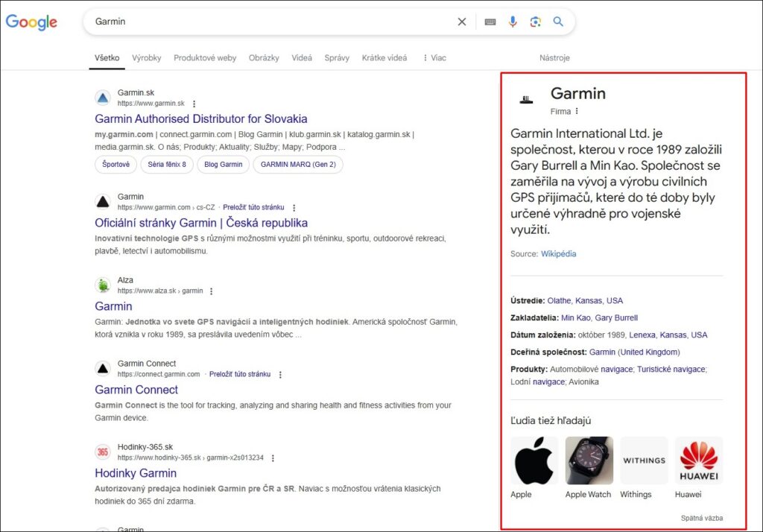Click the Športové chip
763x532 pixels.
coord(115,165)
